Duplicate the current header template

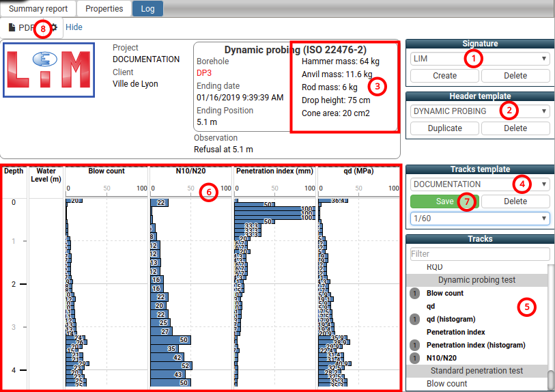pyautogui.click(x=444, y=128)
